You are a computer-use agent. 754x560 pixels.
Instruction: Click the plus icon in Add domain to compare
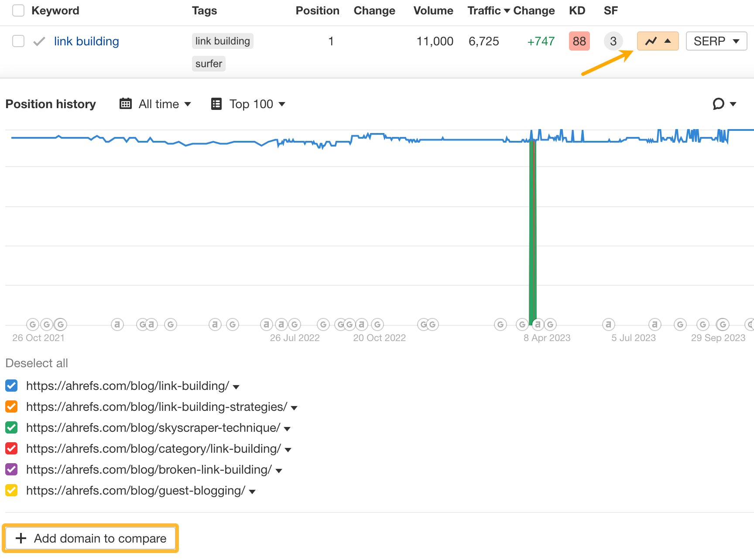pos(21,538)
